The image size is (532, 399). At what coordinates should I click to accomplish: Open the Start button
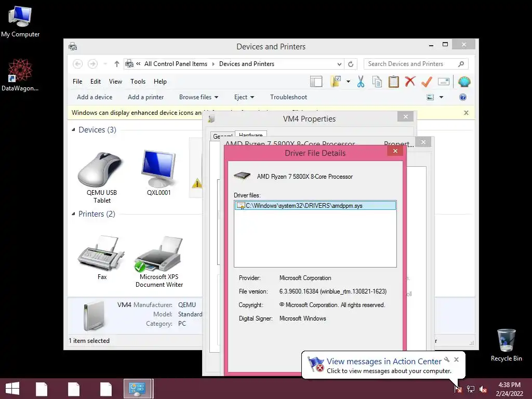click(x=12, y=389)
